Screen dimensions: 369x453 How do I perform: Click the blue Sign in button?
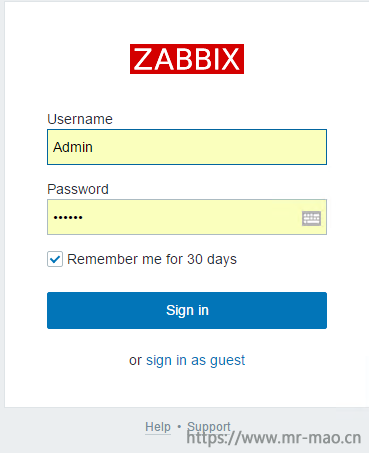pyautogui.click(x=187, y=310)
